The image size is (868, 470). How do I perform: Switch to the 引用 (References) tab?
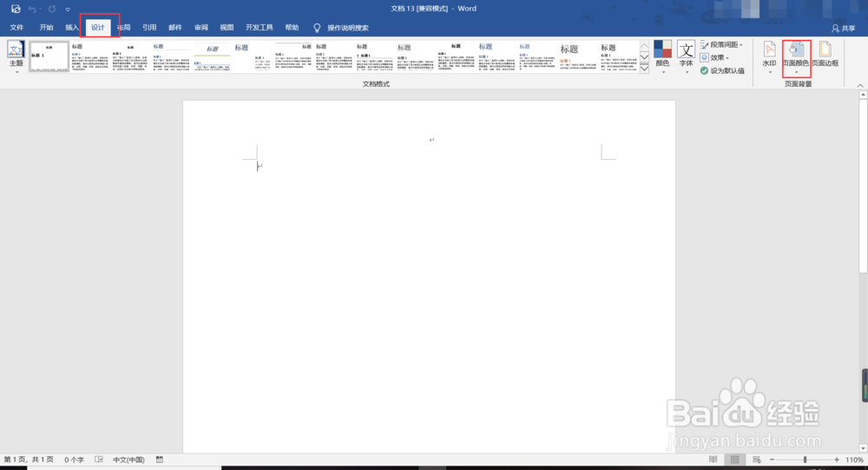tap(149, 27)
